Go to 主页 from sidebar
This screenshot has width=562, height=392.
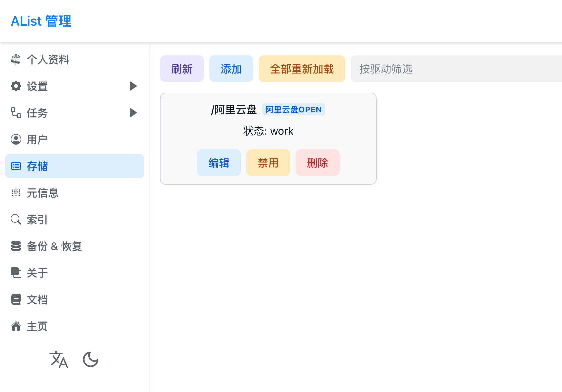(x=75, y=326)
